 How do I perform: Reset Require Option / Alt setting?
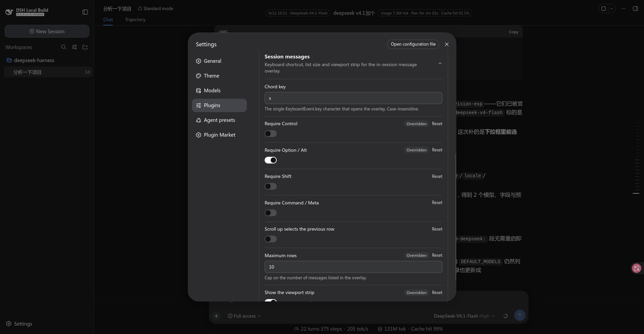437,150
